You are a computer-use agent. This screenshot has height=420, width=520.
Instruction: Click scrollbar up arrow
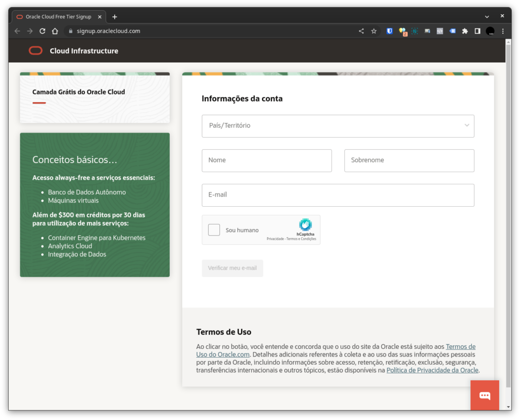508,42
